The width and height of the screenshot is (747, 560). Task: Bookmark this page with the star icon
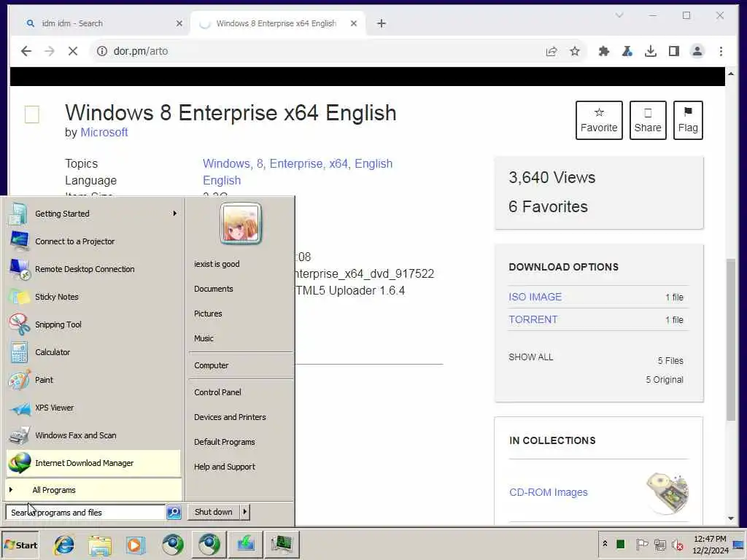coord(575,51)
